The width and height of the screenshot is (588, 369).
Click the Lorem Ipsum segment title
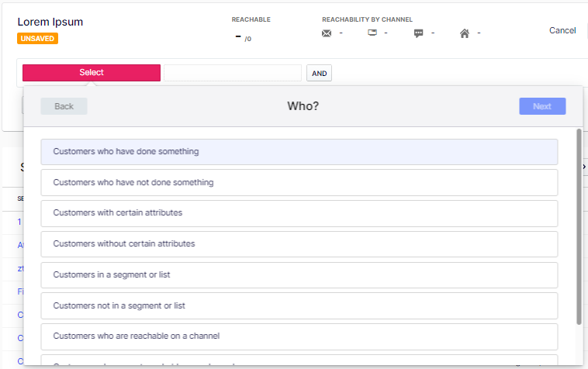(50, 22)
